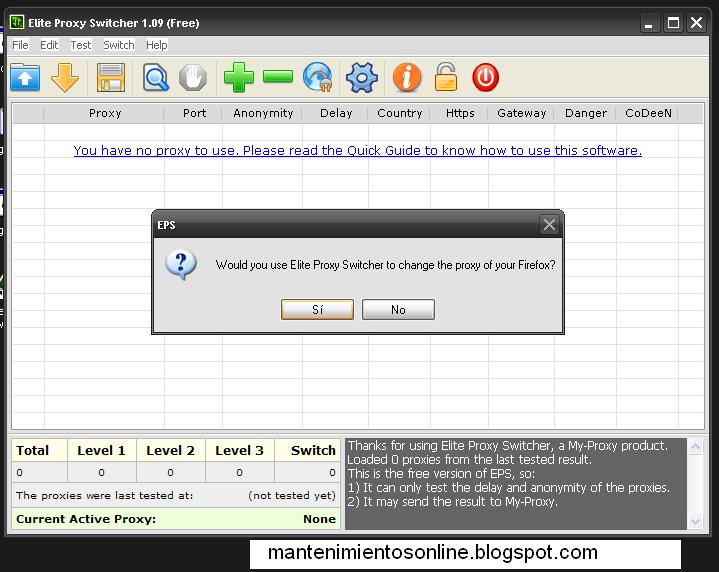Click the Elite Proxy Switcher title icon
Image resolution: width=719 pixels, height=572 pixels.
[17, 22]
